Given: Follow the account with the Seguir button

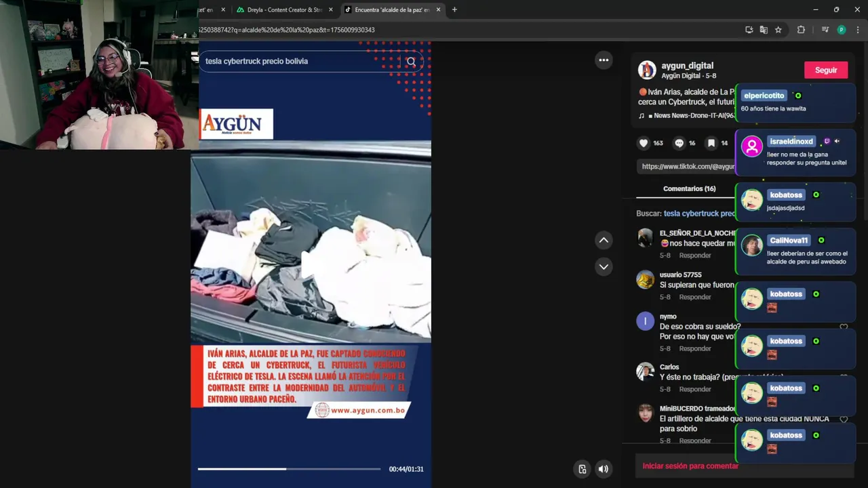Looking at the screenshot, I should pyautogui.click(x=826, y=70).
